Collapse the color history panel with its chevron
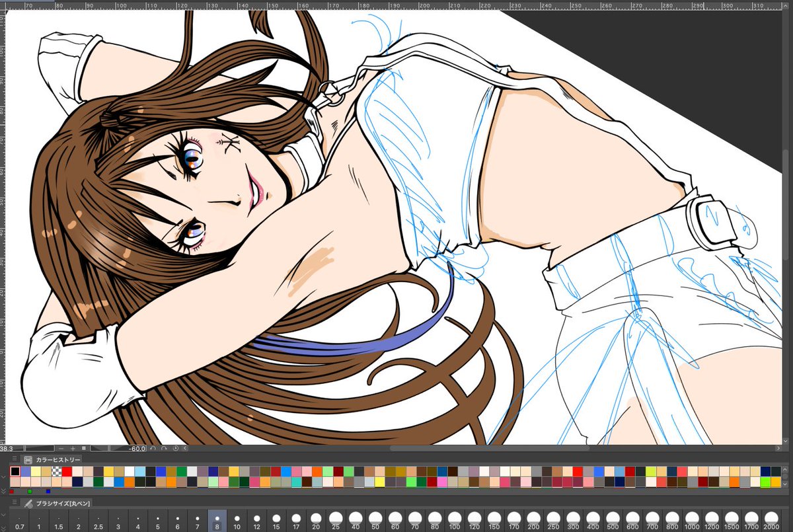This screenshot has height=532, width=793. pyautogui.click(x=4, y=477)
